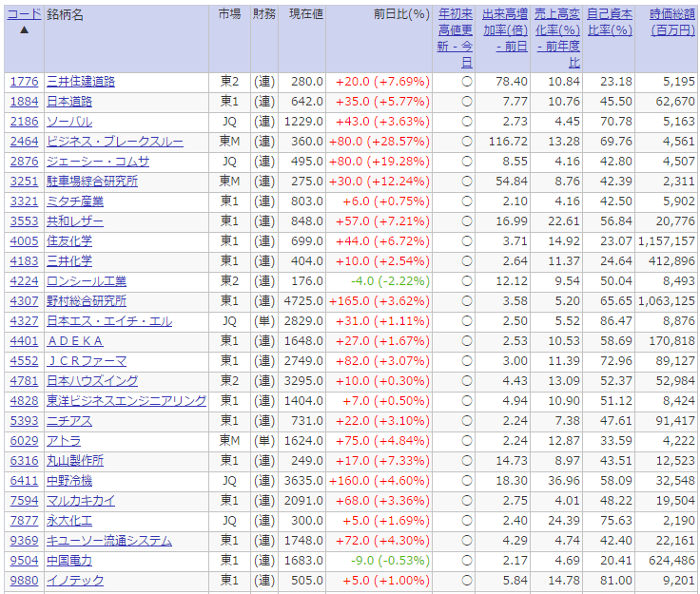Viewport: 700px width, 594px height.
Task: Open stock code 6029 link
Action: coord(24,441)
